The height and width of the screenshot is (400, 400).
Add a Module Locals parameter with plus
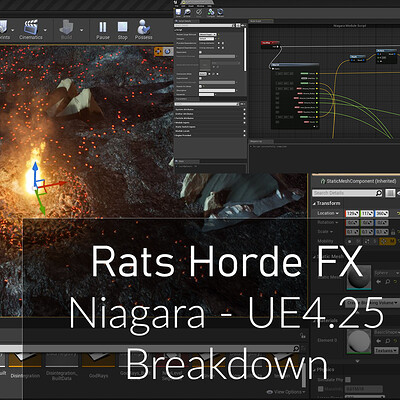pos(244,131)
